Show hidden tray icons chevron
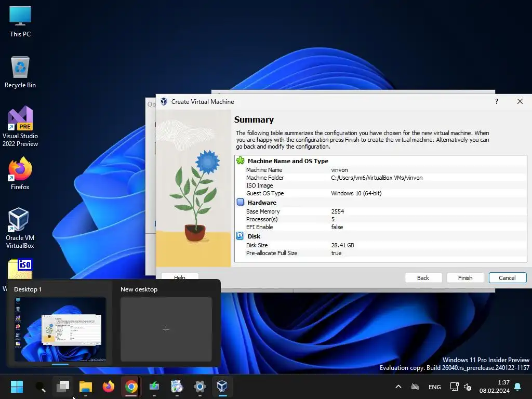This screenshot has height=399, width=532. coord(398,387)
